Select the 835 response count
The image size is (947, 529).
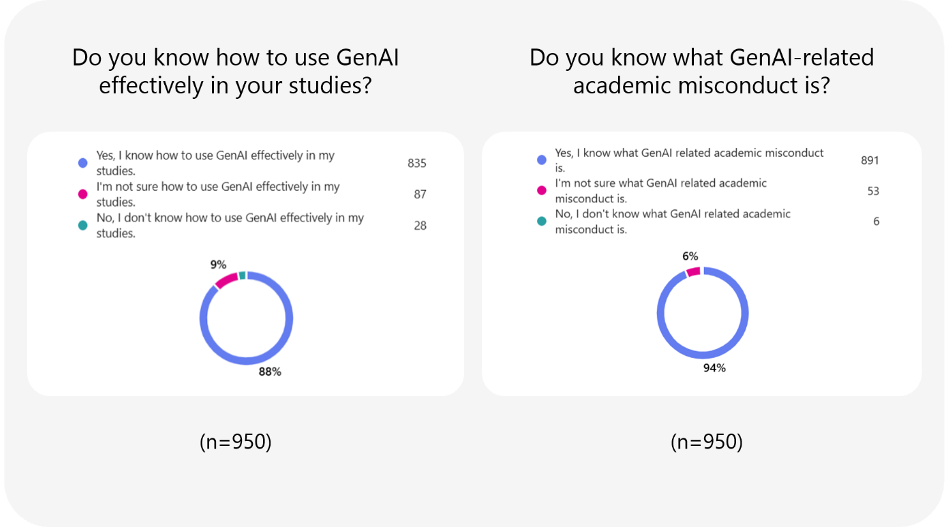coord(417,163)
